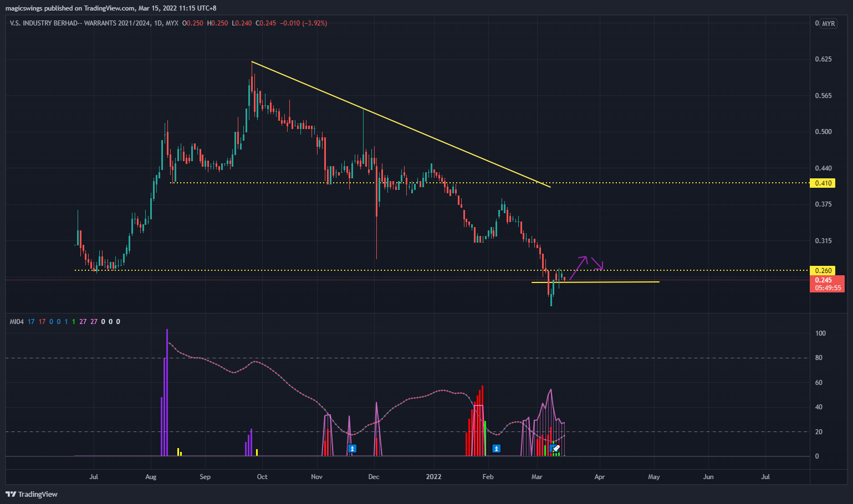853x504 pixels.
Task: Select the 1D interval label
Action: click(158, 23)
